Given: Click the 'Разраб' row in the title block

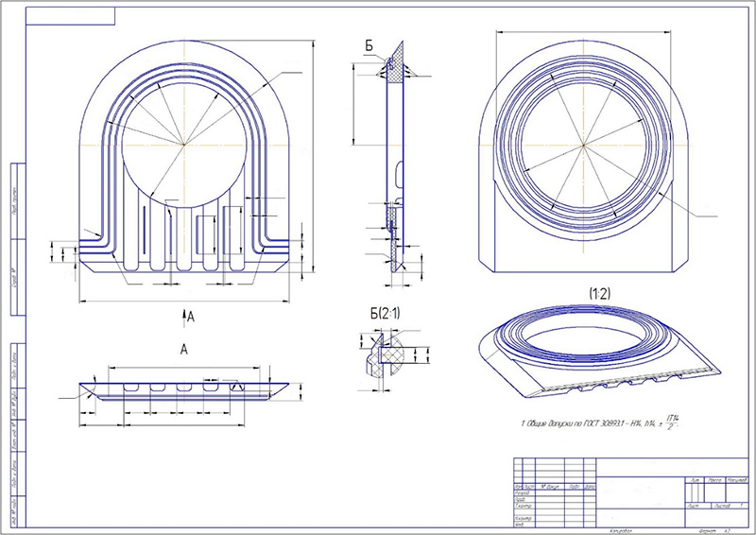Looking at the screenshot, I should [x=521, y=493].
